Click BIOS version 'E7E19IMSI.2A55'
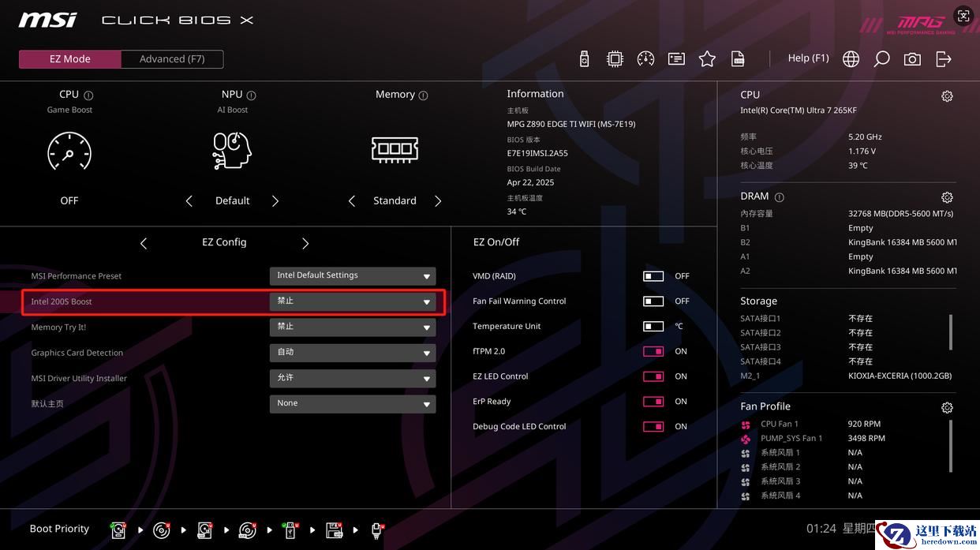This screenshot has width=980, height=550. click(537, 154)
